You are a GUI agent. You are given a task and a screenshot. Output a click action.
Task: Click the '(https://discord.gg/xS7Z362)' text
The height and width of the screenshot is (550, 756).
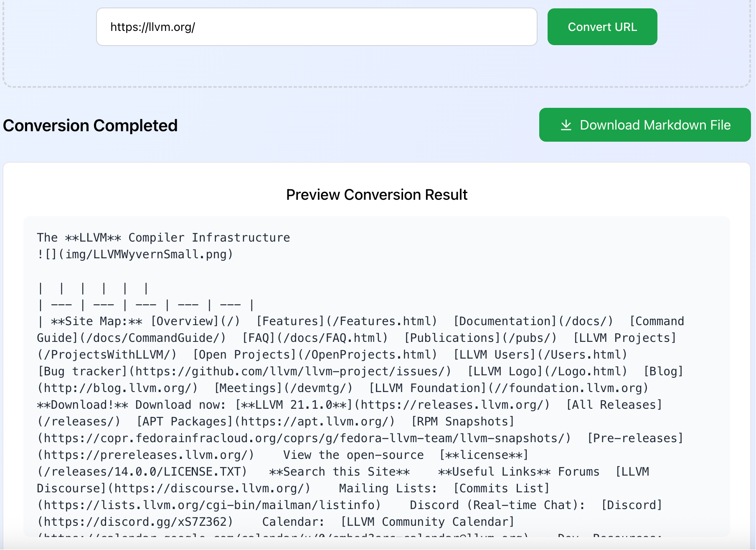(x=135, y=522)
